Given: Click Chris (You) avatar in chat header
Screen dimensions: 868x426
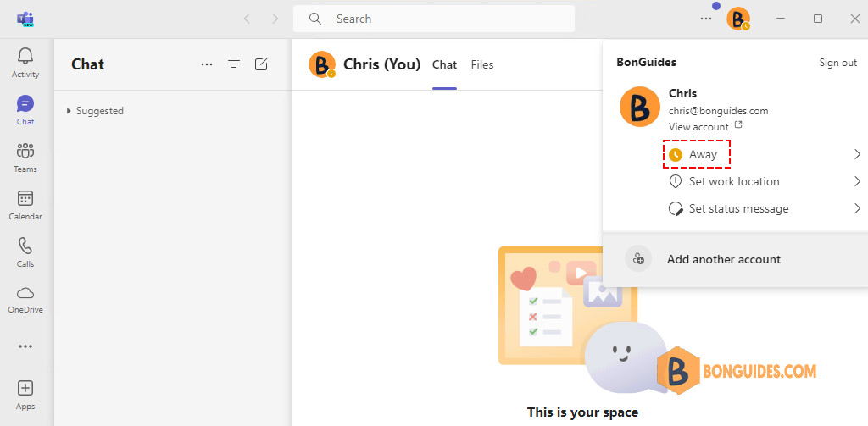Looking at the screenshot, I should 322,64.
